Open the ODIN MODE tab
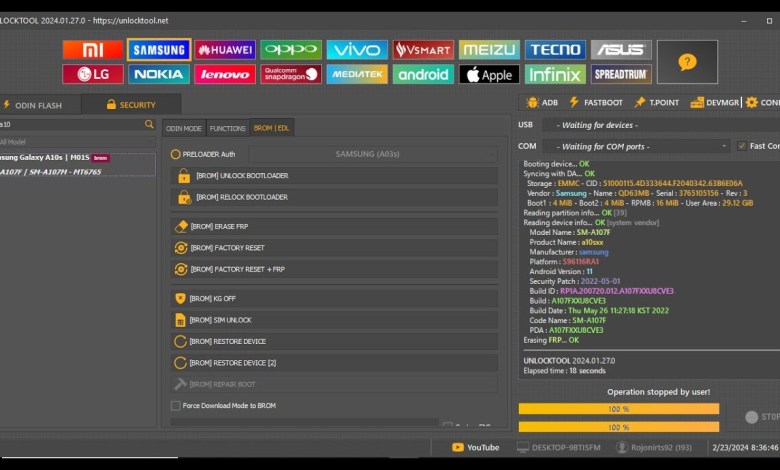This screenshot has height=470, width=780. point(184,128)
